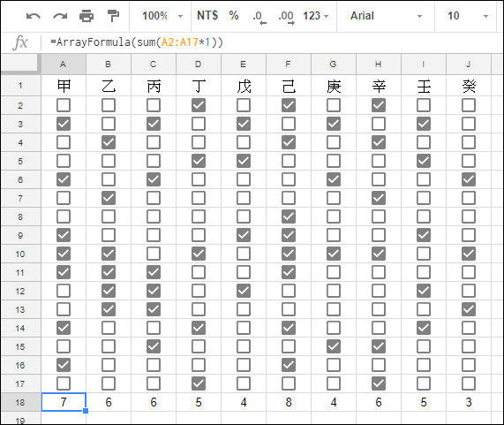Select column A header

(x=64, y=65)
